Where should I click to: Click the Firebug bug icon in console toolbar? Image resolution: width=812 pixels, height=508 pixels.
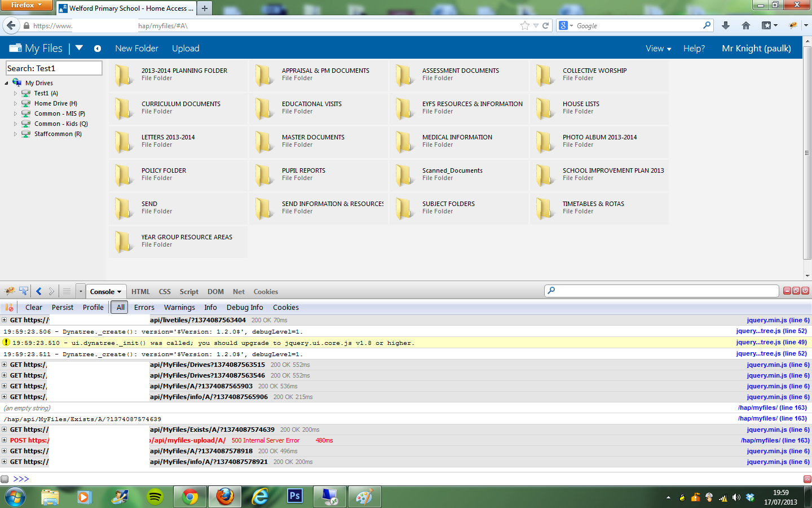tap(9, 291)
